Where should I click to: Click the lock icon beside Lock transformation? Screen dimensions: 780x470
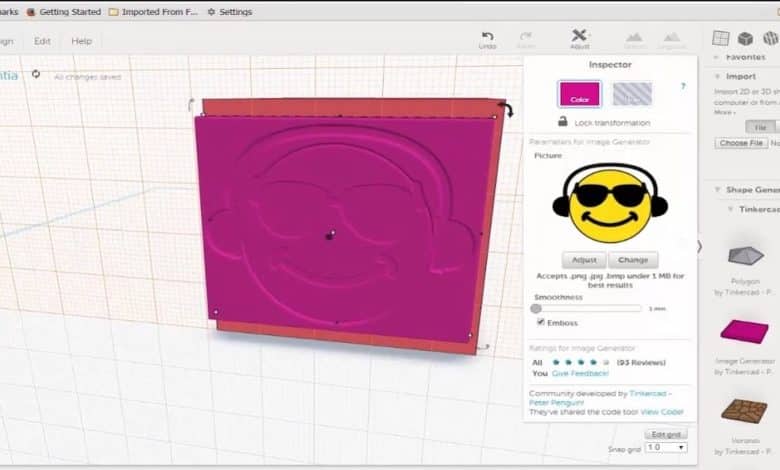click(x=563, y=121)
